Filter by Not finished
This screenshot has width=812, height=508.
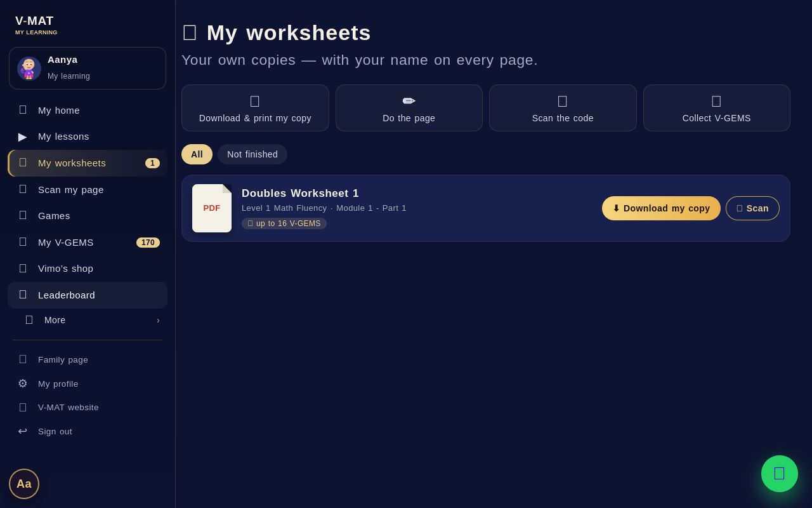click(252, 154)
